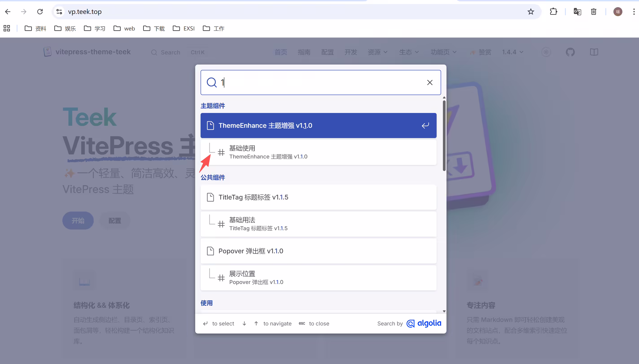Click the Google Translate icon
639x364 pixels.
tap(577, 11)
